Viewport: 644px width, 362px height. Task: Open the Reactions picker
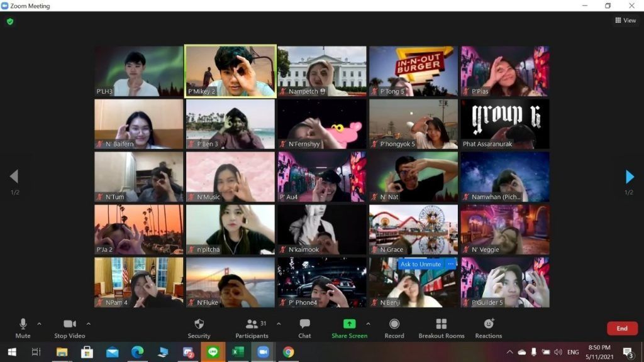(489, 327)
